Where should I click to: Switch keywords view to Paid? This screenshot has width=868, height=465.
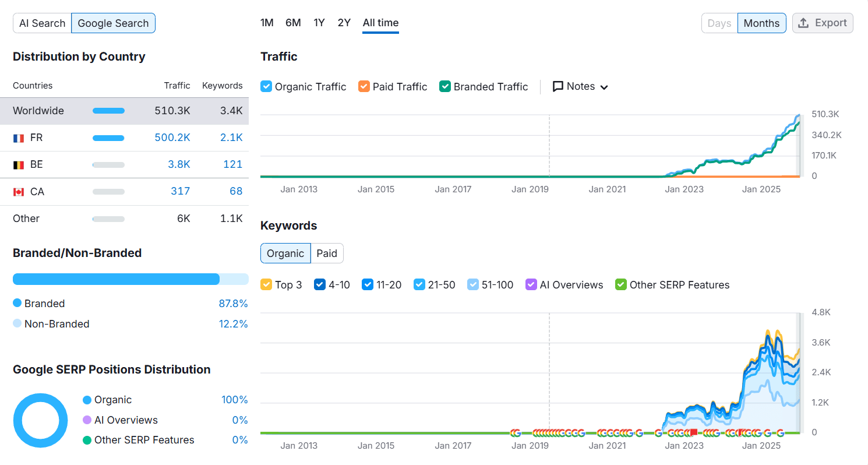point(327,253)
